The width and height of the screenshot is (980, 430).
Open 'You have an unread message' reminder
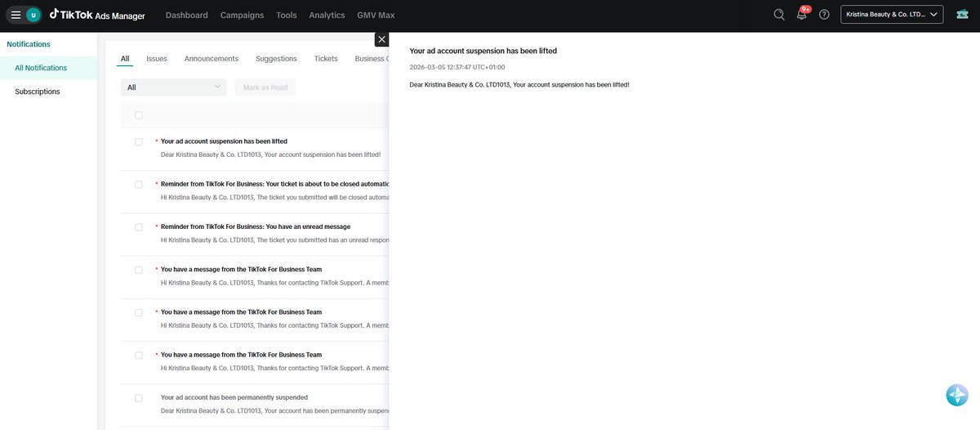pyautogui.click(x=255, y=233)
